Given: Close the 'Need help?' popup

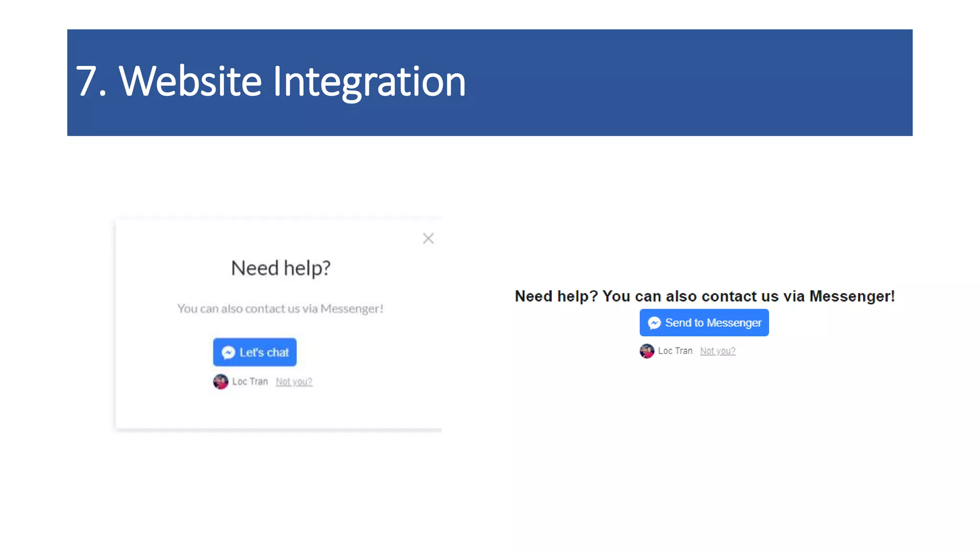Looking at the screenshot, I should (x=428, y=238).
